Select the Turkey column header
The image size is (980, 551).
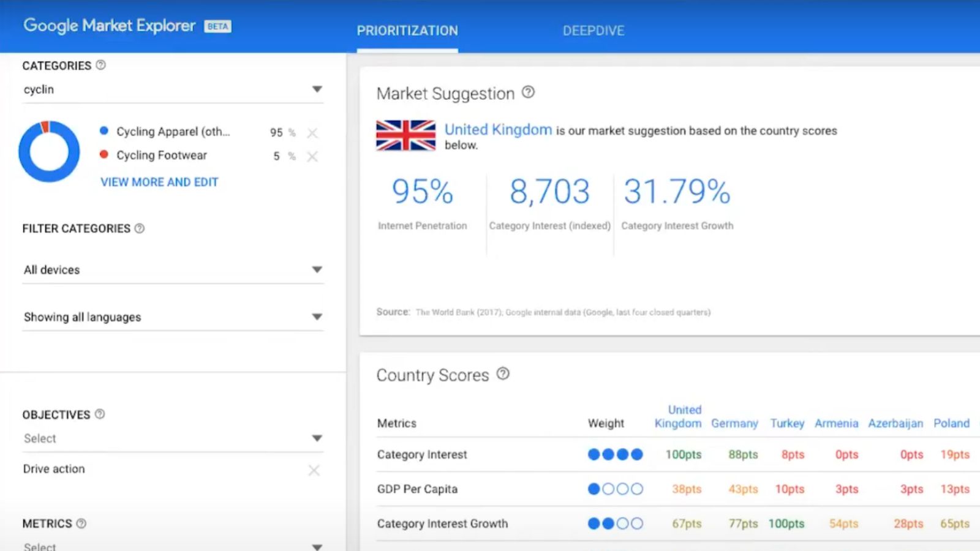pyautogui.click(x=787, y=423)
